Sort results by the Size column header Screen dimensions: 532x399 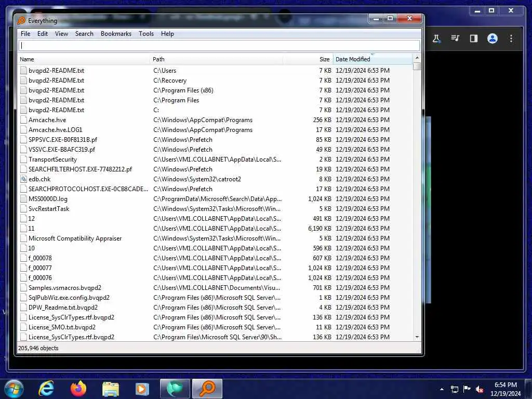point(308,59)
